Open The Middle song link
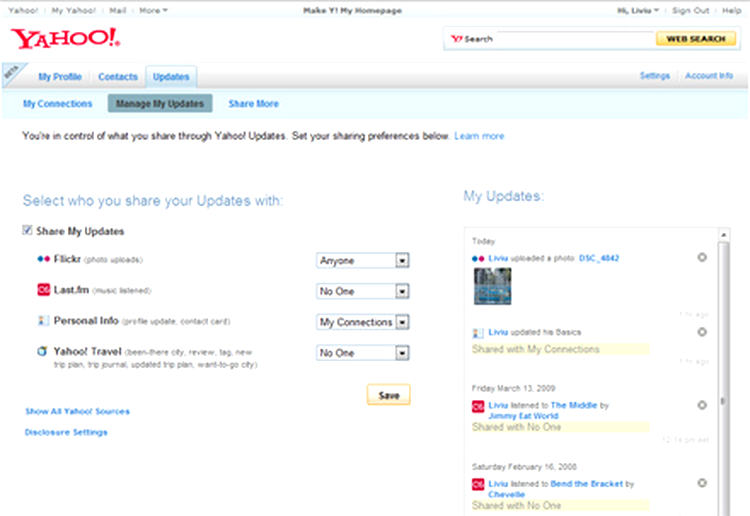This screenshot has width=750, height=516. click(x=574, y=405)
